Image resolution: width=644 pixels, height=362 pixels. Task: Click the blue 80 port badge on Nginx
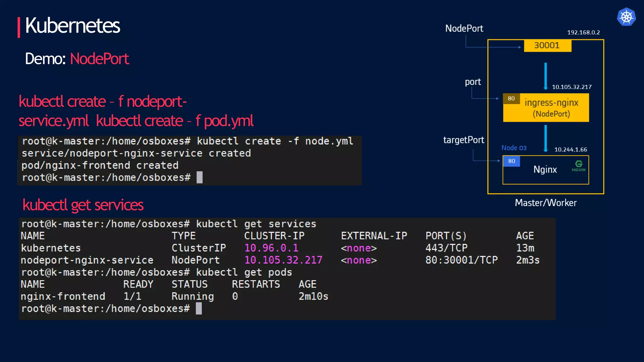click(x=511, y=161)
